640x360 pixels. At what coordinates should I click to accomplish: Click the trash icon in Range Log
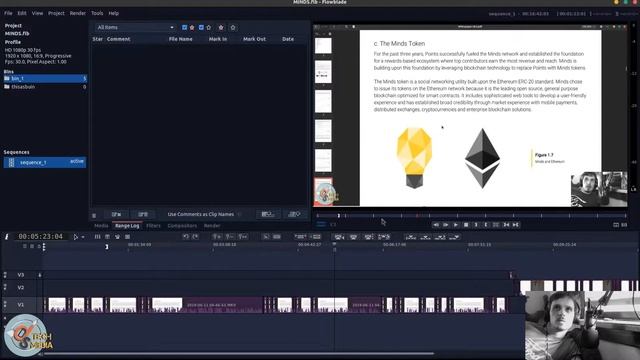94,215
